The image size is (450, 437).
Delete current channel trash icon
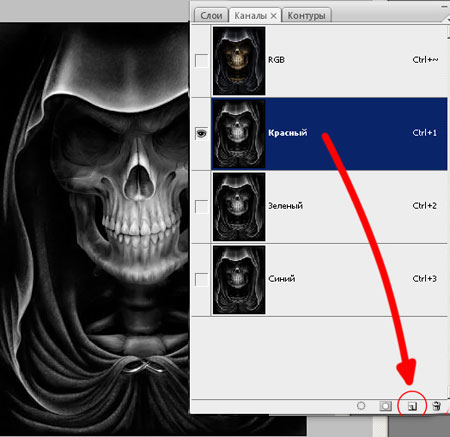point(436,406)
